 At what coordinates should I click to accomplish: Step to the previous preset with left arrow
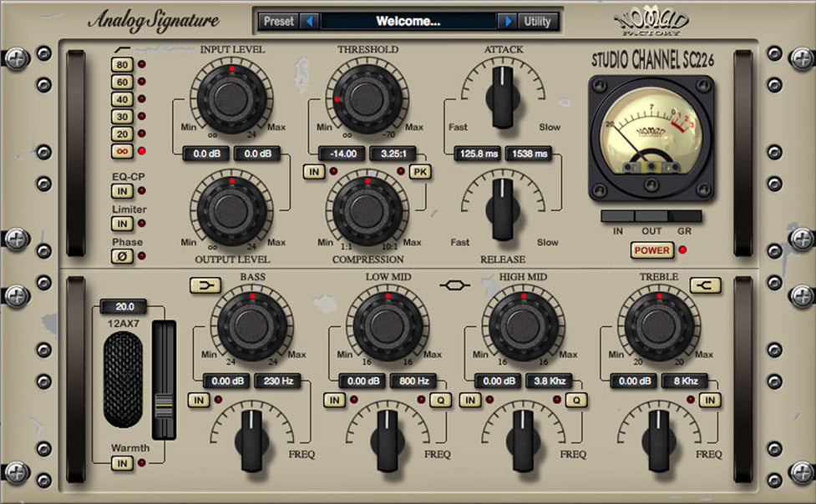pyautogui.click(x=308, y=21)
